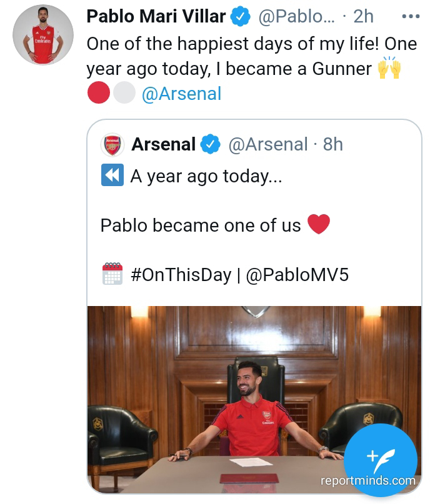Open the #OnThisDay hashtag
The image size is (430, 504).
coord(181,275)
